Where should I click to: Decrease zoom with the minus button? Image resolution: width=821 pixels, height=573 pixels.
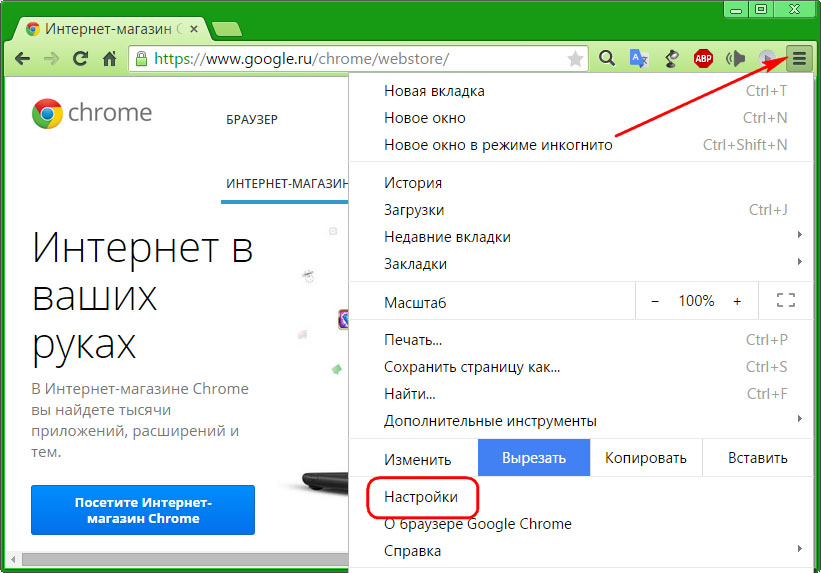click(x=654, y=301)
